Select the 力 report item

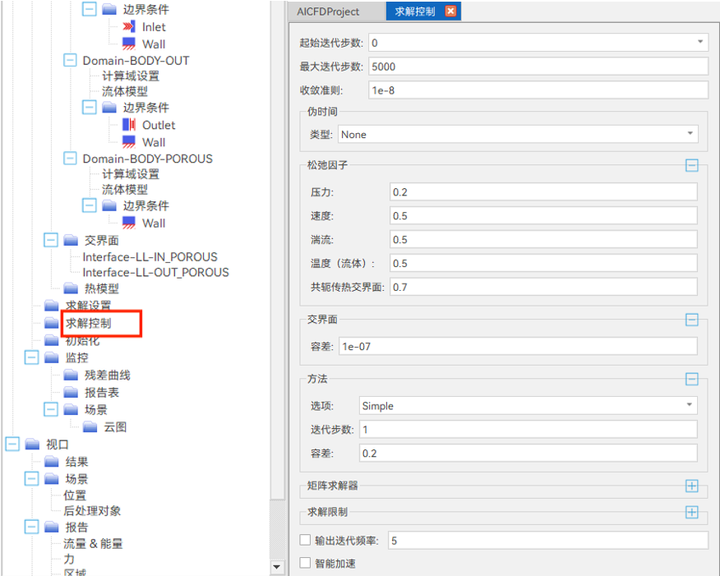coord(69,559)
